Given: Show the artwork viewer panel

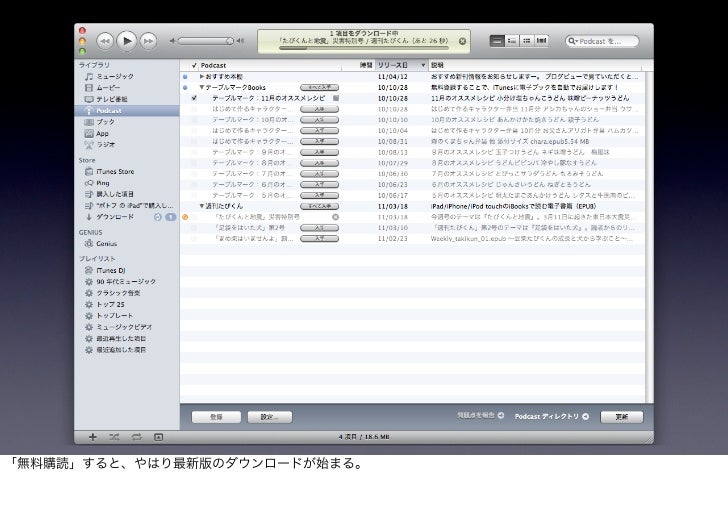Looking at the screenshot, I should click(158, 437).
